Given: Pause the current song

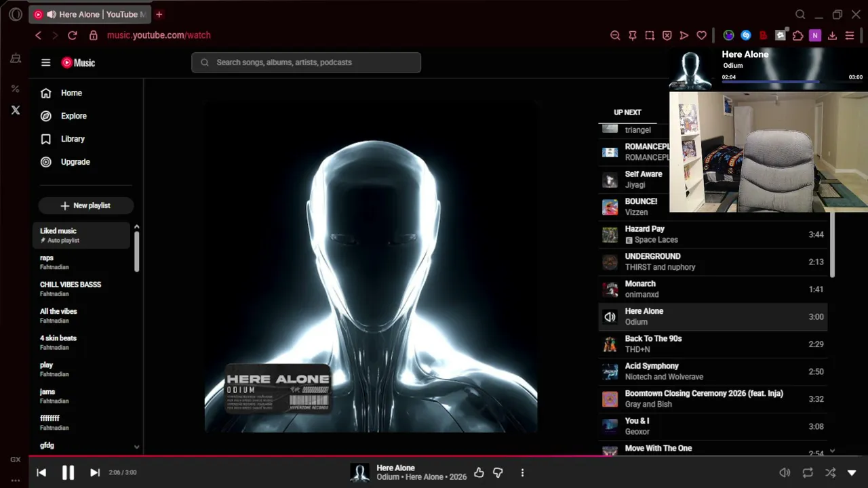Looking at the screenshot, I should tap(68, 472).
